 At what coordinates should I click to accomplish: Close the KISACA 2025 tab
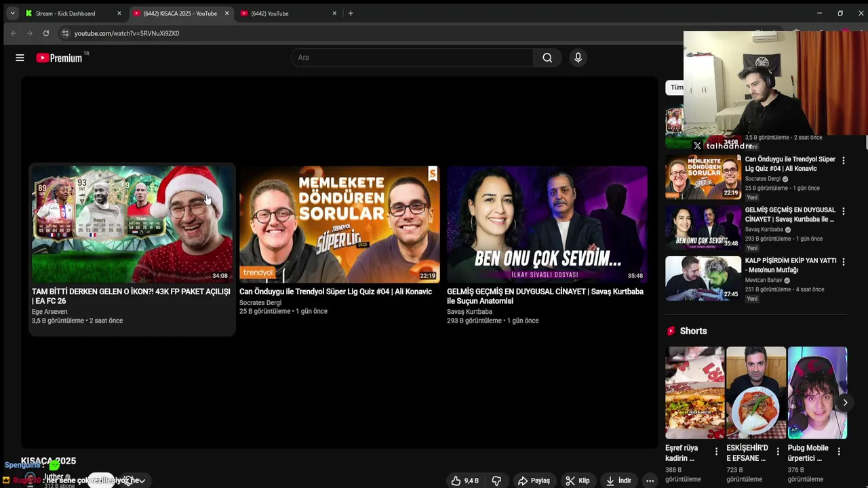226,14
